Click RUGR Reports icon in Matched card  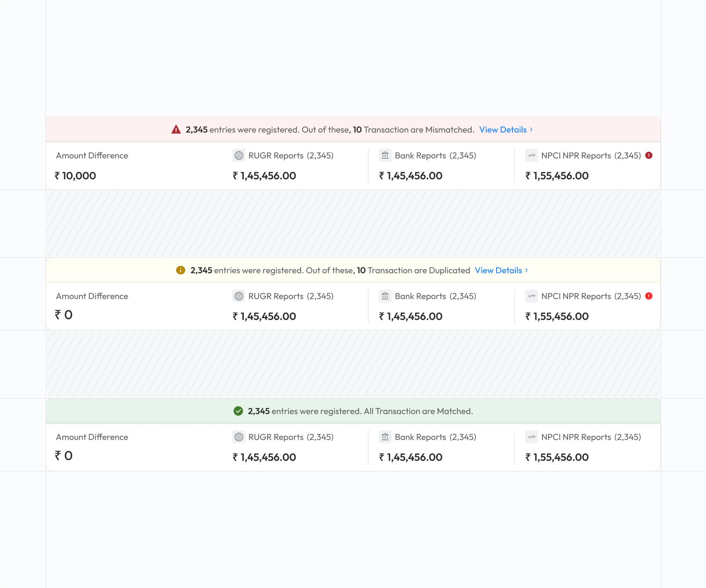point(239,437)
